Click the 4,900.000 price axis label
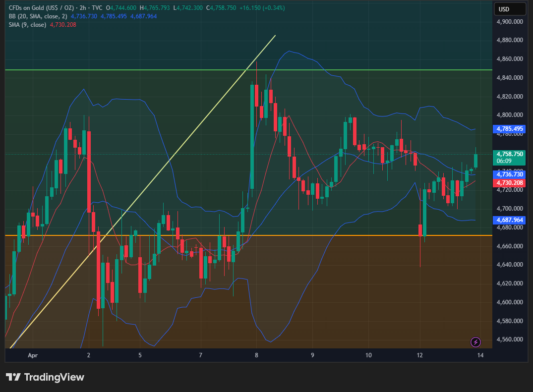Viewport: 533px width, 392px height. tap(510, 22)
